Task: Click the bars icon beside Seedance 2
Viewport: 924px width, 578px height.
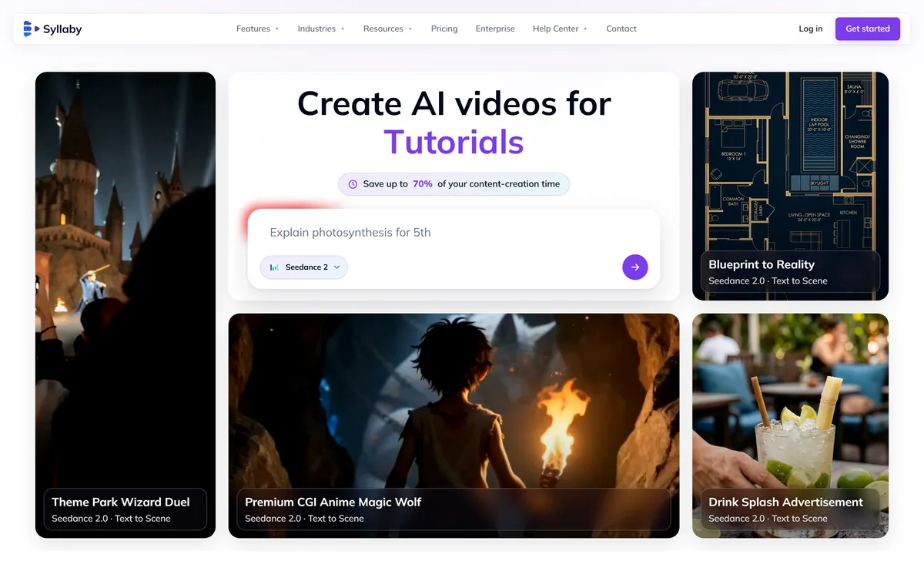Action: 275,267
